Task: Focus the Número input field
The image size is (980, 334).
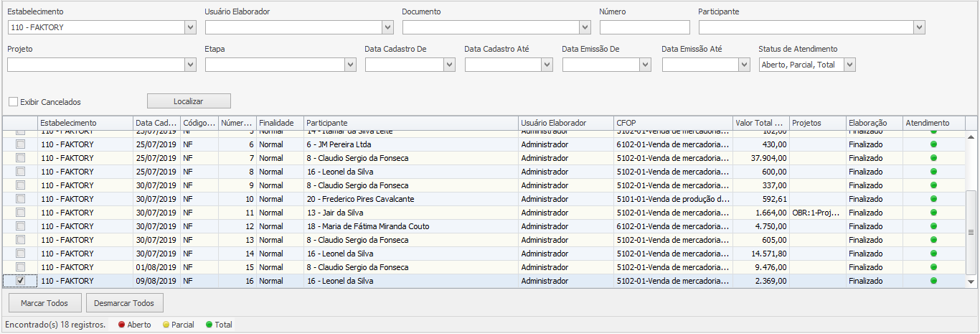Action: click(x=644, y=27)
